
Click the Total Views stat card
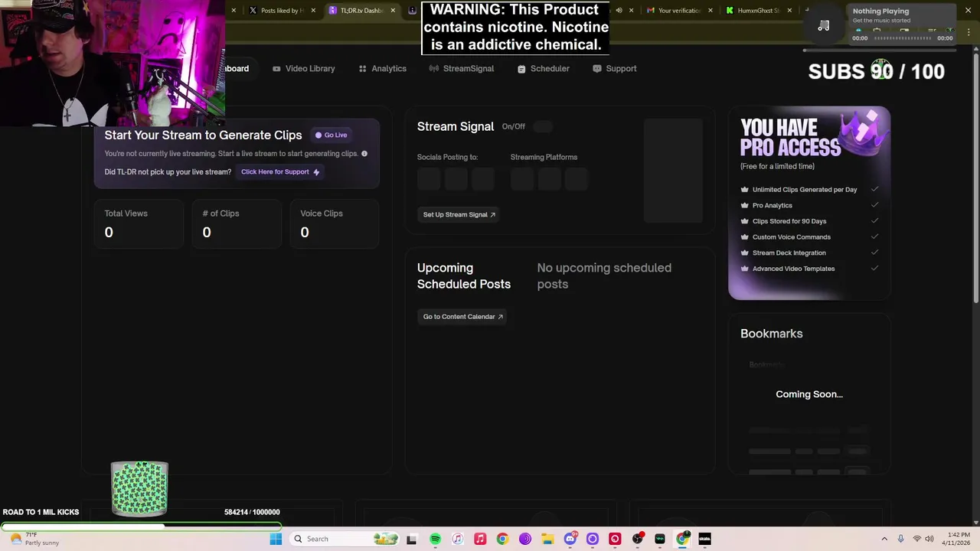point(139,223)
